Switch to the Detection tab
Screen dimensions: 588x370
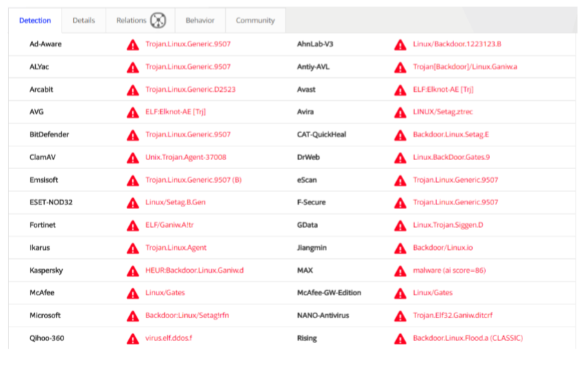click(x=35, y=21)
